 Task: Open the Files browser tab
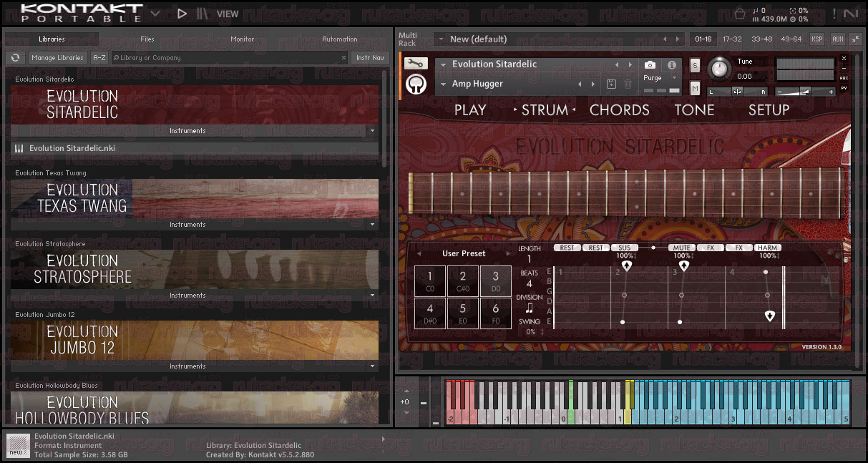tap(147, 39)
